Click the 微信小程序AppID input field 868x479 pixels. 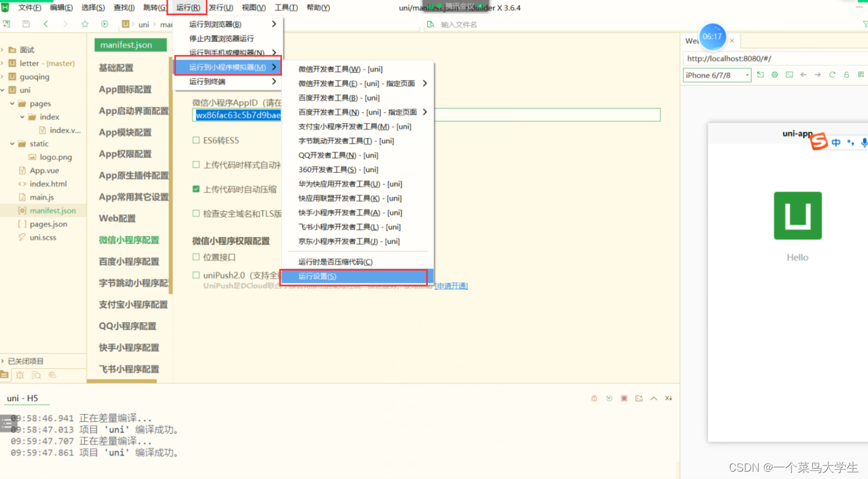coord(426,115)
